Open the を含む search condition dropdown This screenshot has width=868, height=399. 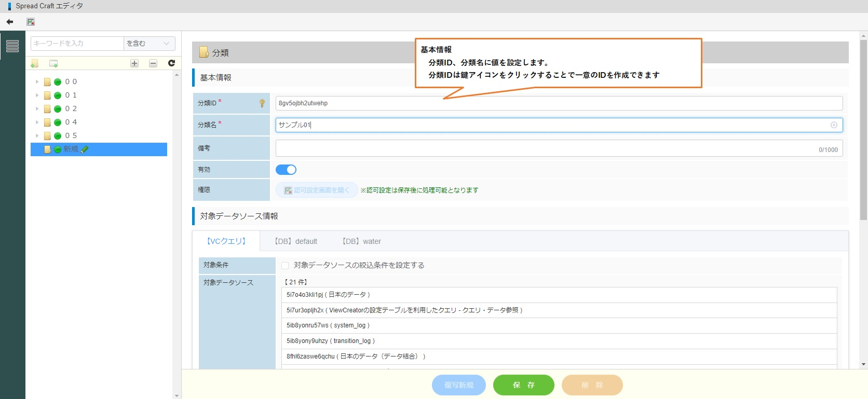click(149, 44)
